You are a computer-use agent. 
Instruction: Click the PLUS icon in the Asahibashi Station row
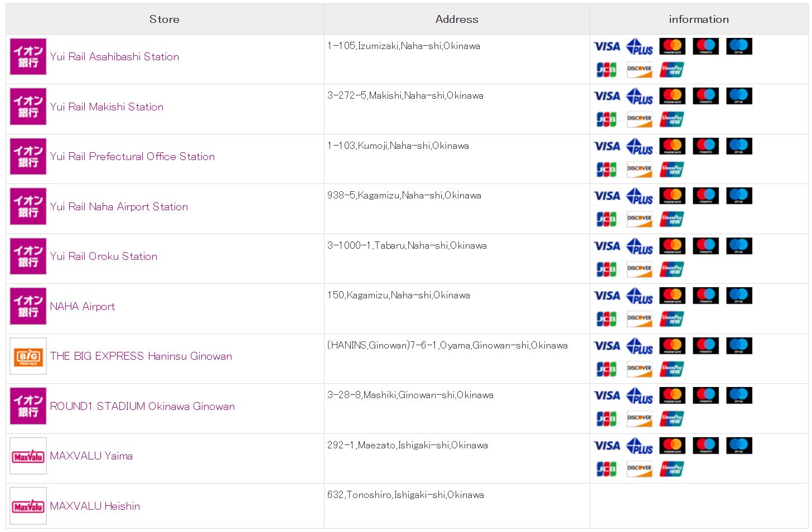coord(640,46)
